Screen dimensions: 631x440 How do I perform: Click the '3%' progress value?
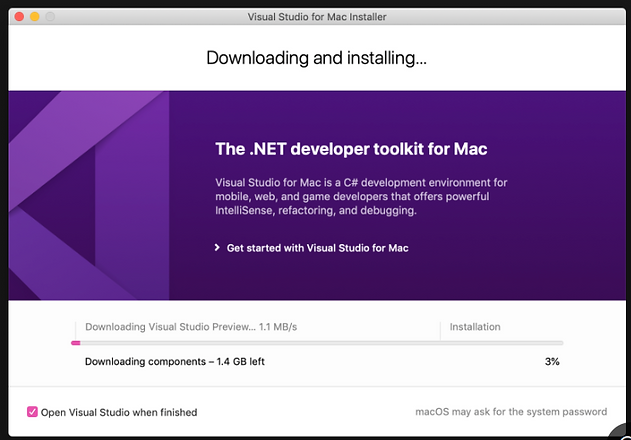tap(552, 362)
